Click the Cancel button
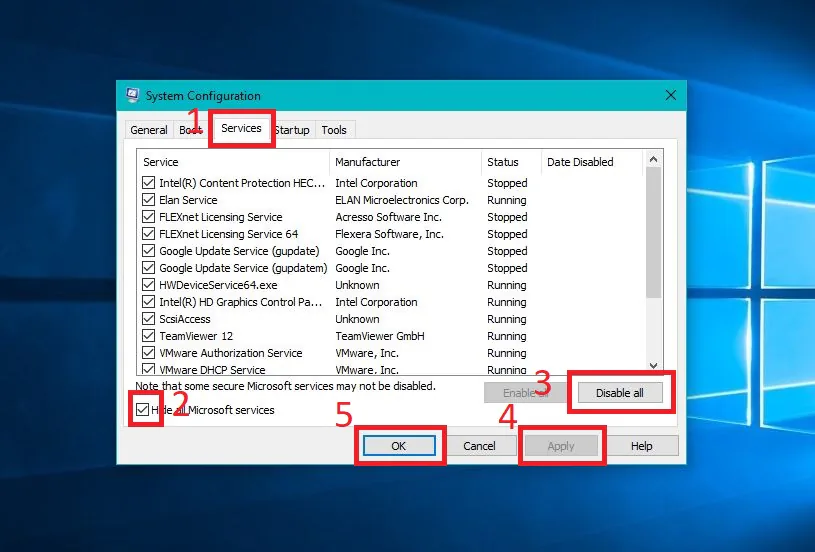This screenshot has width=815, height=552. click(x=479, y=446)
